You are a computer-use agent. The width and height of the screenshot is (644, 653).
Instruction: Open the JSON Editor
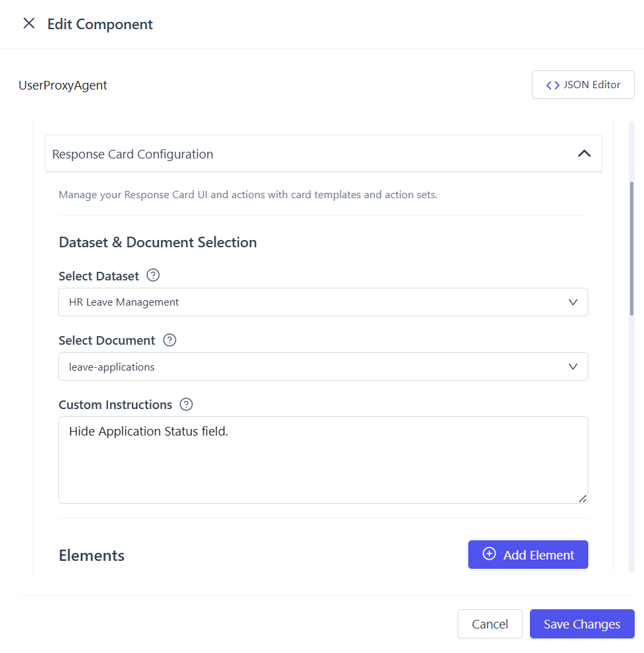tap(583, 85)
